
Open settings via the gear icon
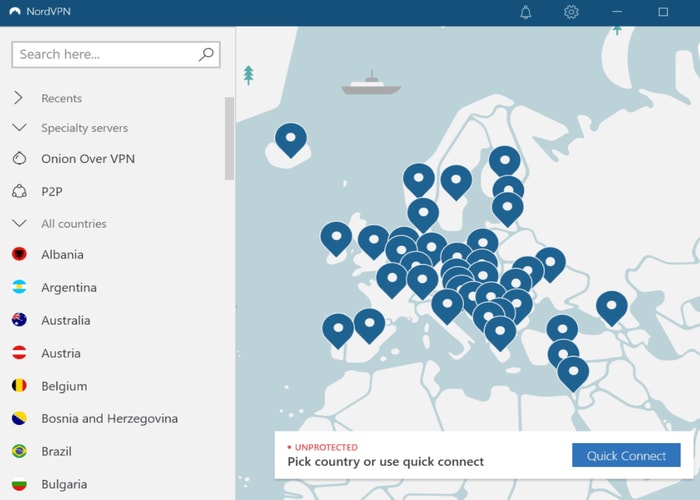tap(571, 12)
